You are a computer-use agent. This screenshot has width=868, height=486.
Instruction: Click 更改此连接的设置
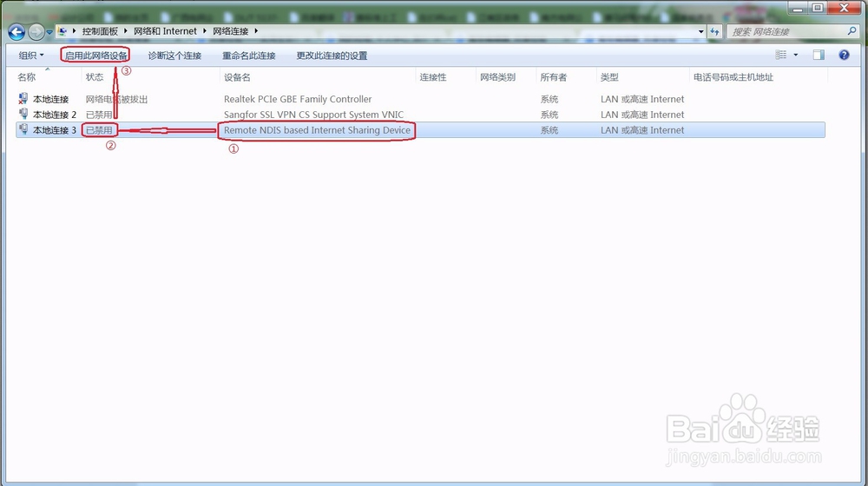click(x=332, y=56)
